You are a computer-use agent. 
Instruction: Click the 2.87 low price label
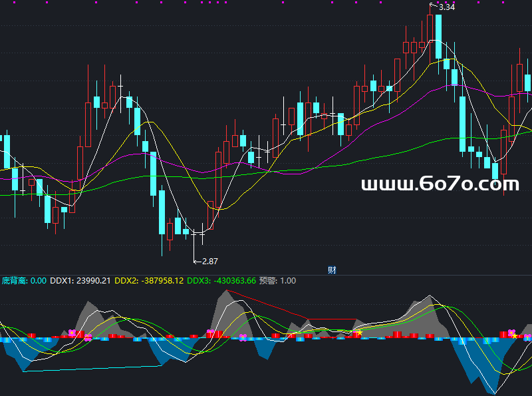point(209,261)
